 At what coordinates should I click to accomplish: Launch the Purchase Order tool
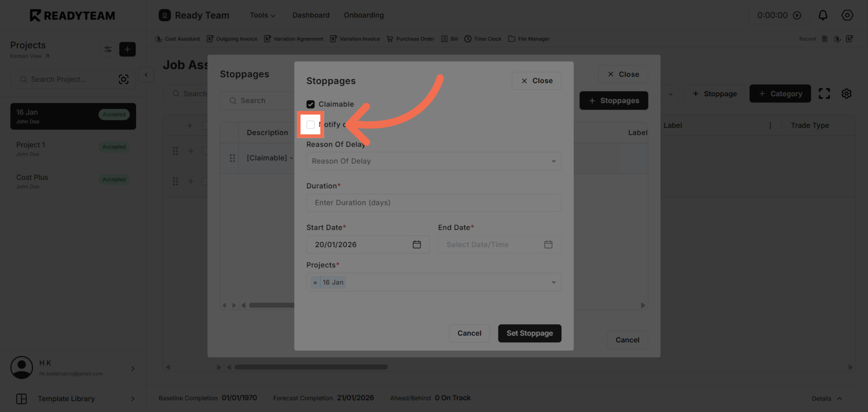click(x=410, y=39)
